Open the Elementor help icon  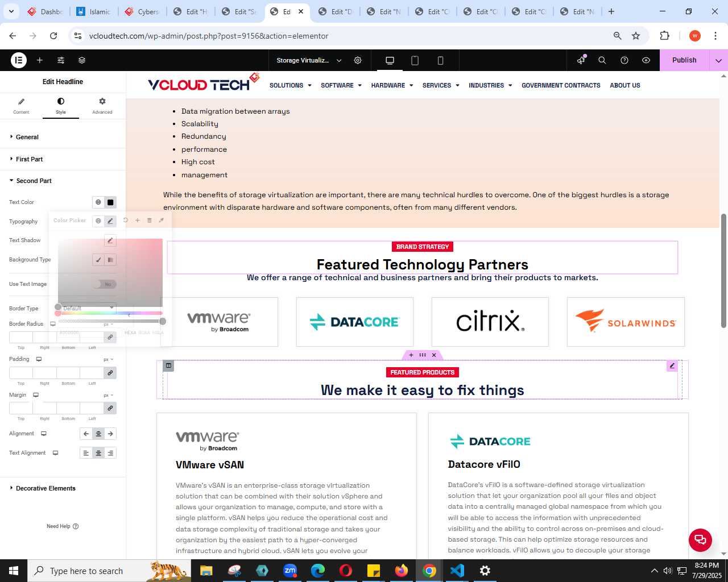(x=624, y=60)
